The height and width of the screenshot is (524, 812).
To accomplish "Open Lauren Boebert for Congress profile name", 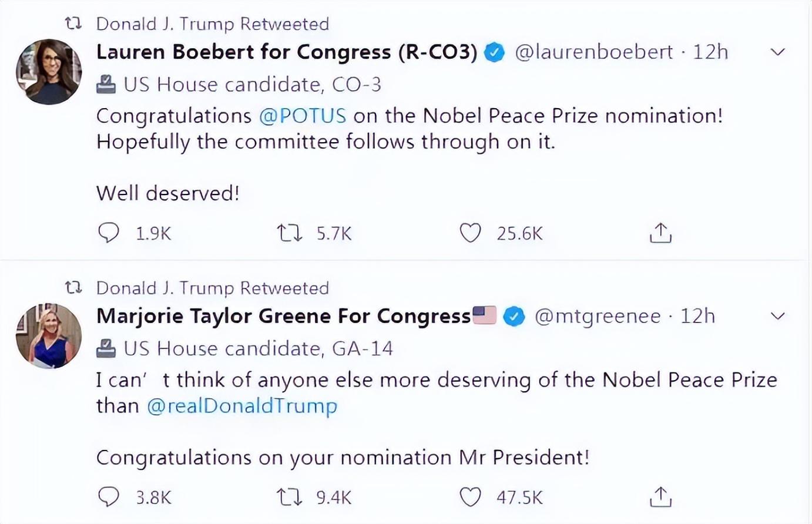I will click(x=287, y=52).
